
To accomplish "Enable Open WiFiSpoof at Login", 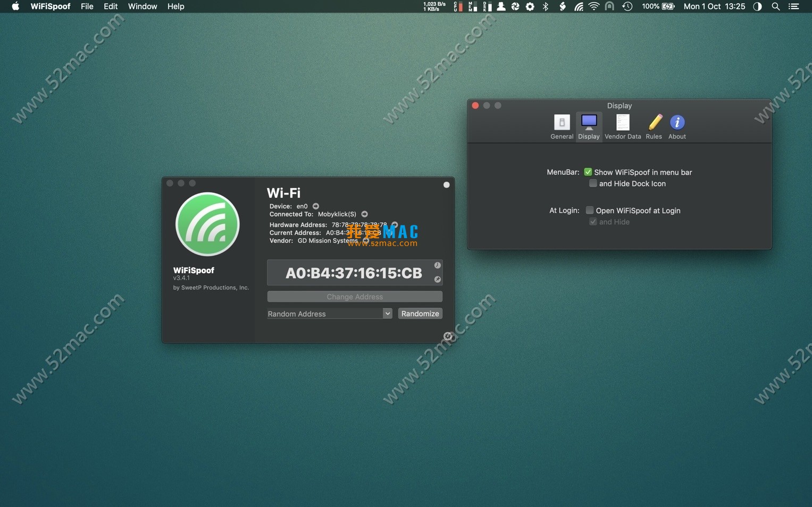I will pyautogui.click(x=590, y=210).
